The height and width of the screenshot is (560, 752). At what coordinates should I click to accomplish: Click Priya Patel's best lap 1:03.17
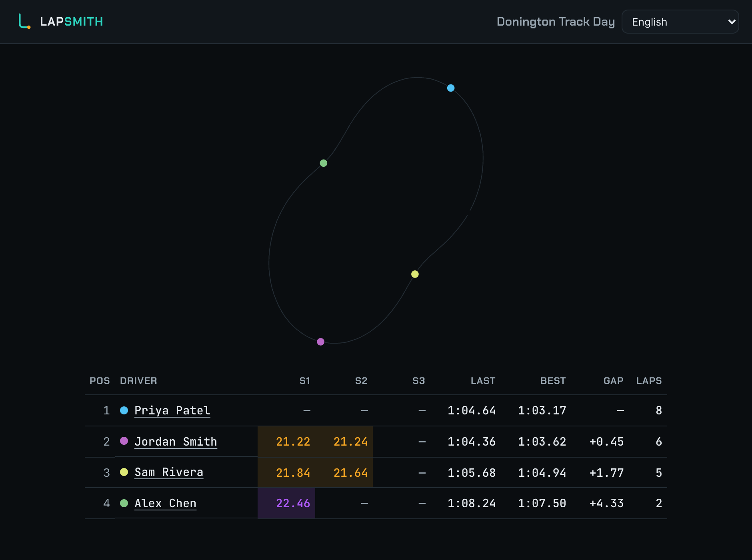542,410
